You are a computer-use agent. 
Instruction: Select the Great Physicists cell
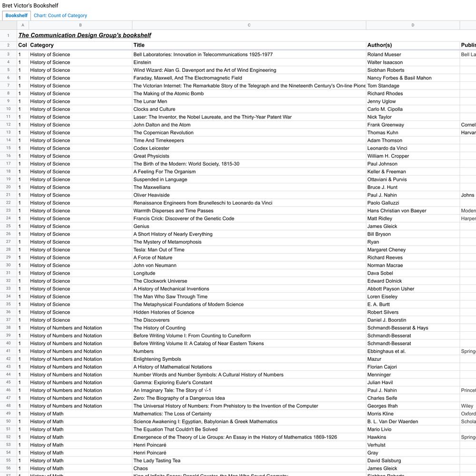coord(249,156)
